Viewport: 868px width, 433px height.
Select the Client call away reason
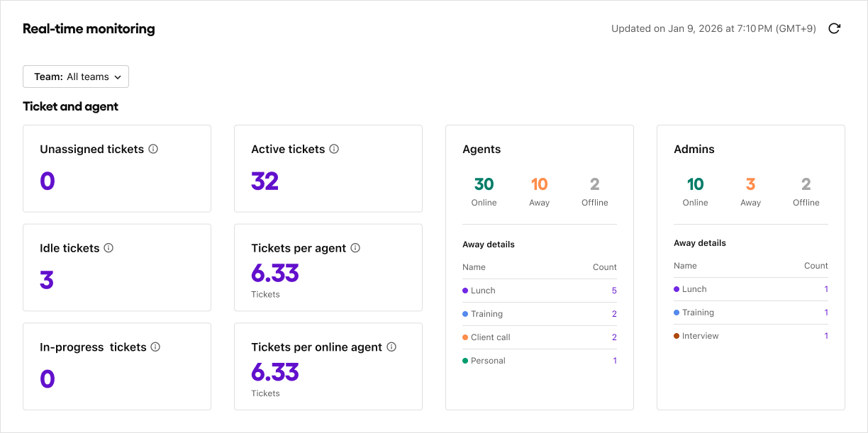pos(490,337)
